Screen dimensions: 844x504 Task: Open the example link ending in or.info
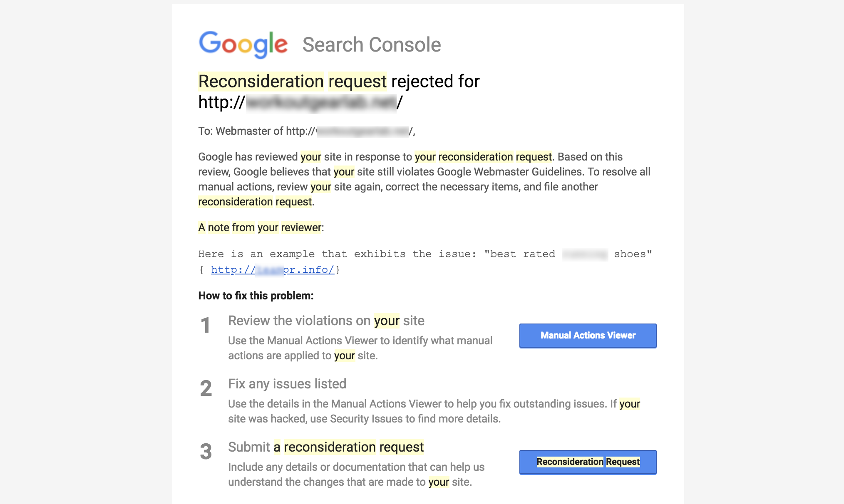tap(273, 270)
